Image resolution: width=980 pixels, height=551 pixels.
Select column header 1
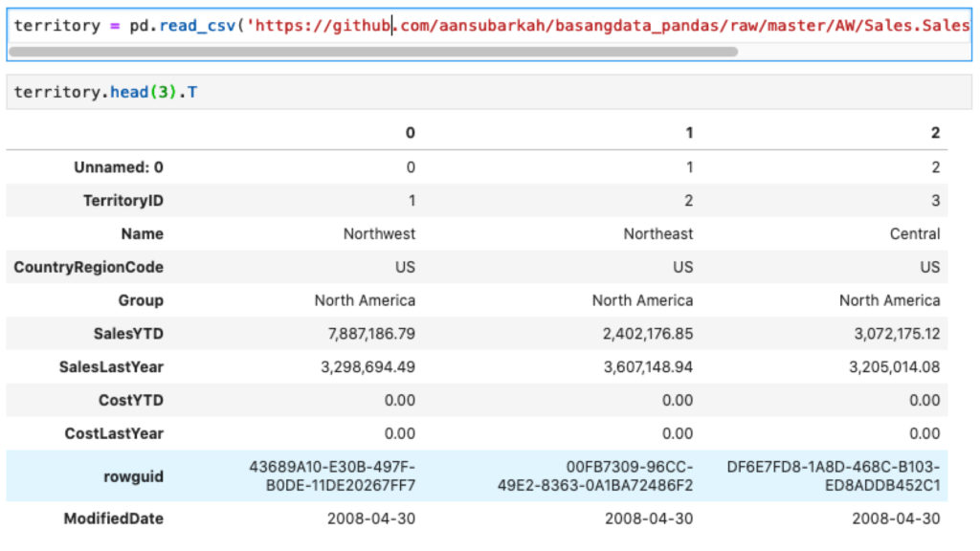click(689, 133)
